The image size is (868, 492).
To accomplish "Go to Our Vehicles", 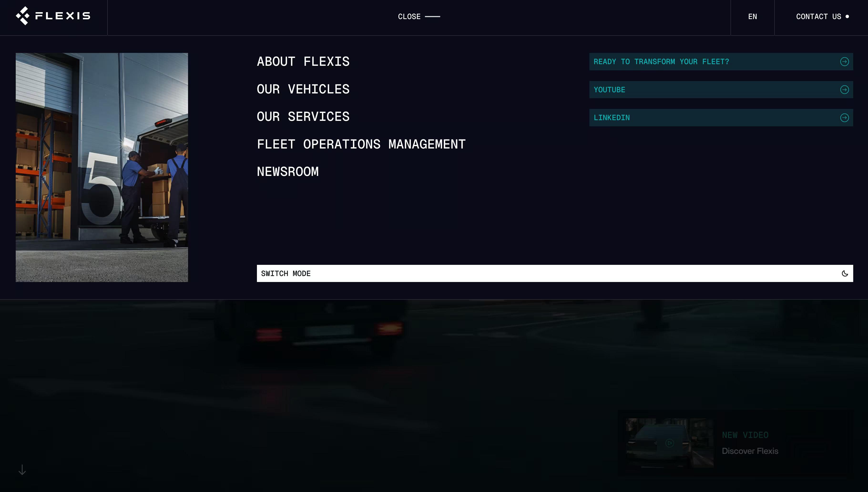I will [x=303, y=89].
